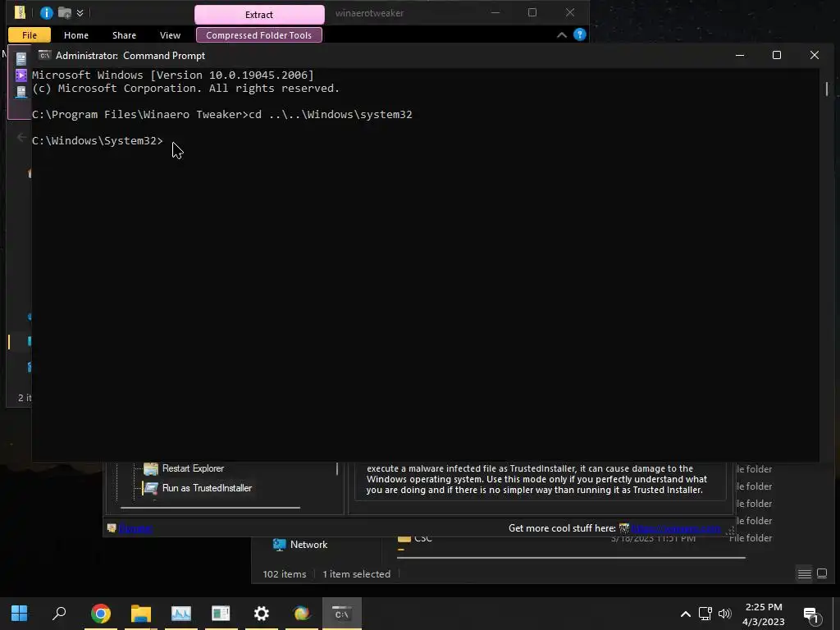The height and width of the screenshot is (630, 840).
Task: Open the Windows Start menu
Action: click(x=20, y=613)
